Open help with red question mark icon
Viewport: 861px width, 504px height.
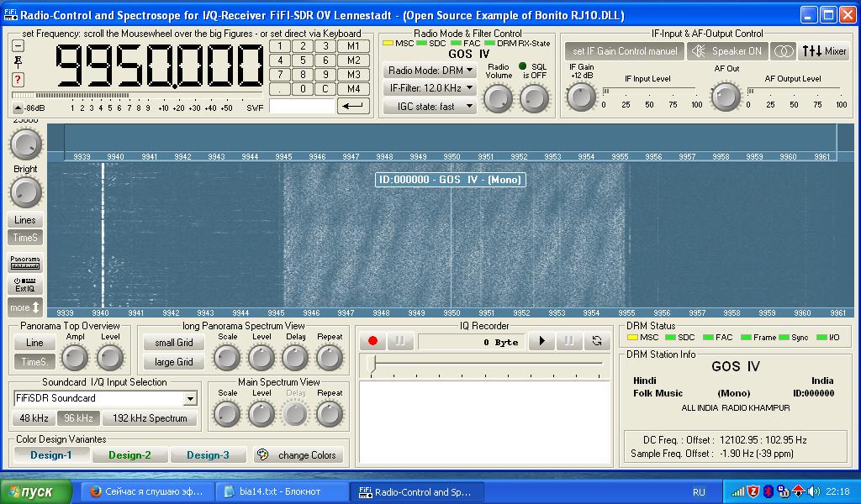pos(18,80)
